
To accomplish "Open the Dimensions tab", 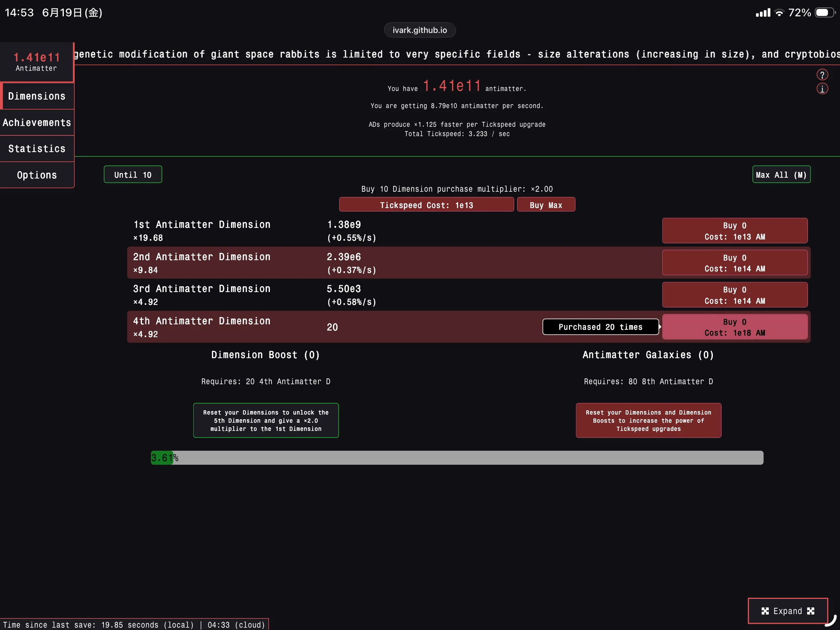I will (37, 96).
